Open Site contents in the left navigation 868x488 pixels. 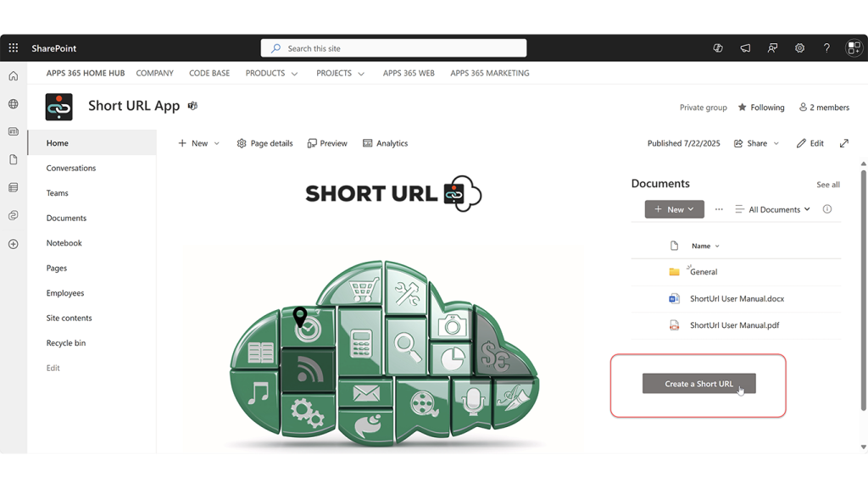coord(70,319)
